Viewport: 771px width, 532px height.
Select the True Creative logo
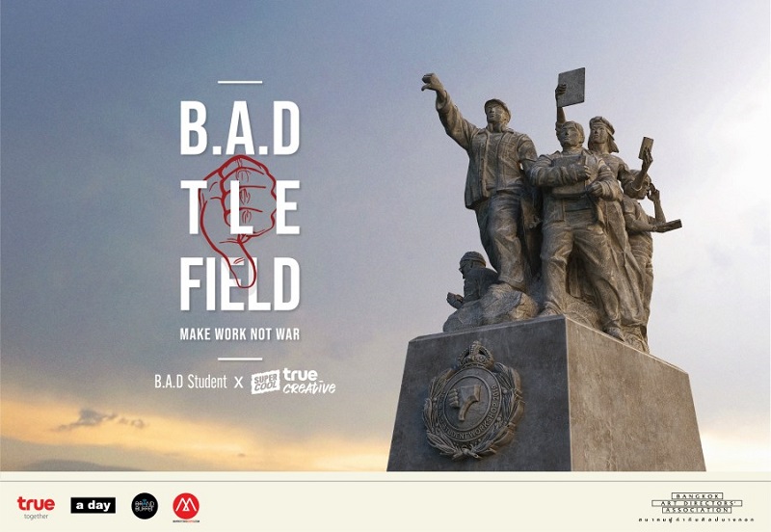[308, 382]
